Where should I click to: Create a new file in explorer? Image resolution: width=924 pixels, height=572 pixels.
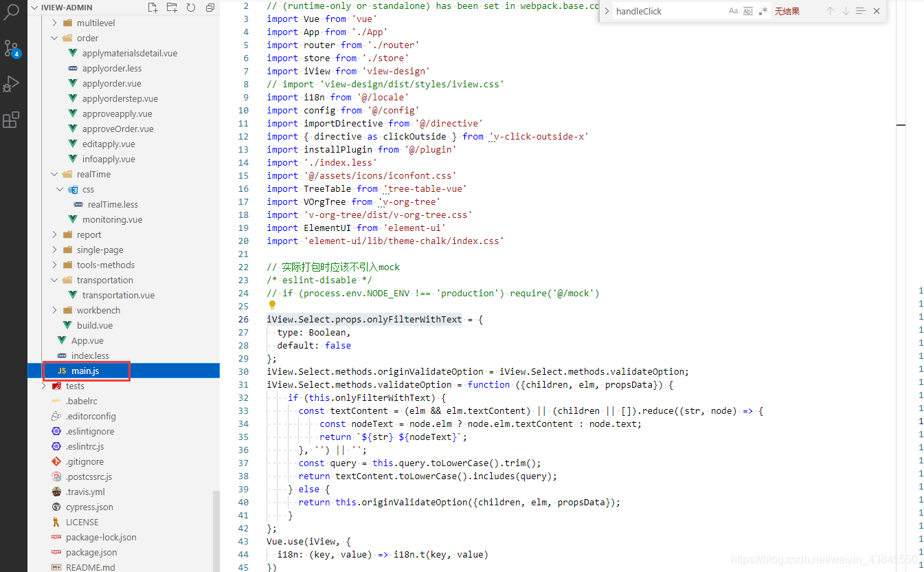click(153, 8)
